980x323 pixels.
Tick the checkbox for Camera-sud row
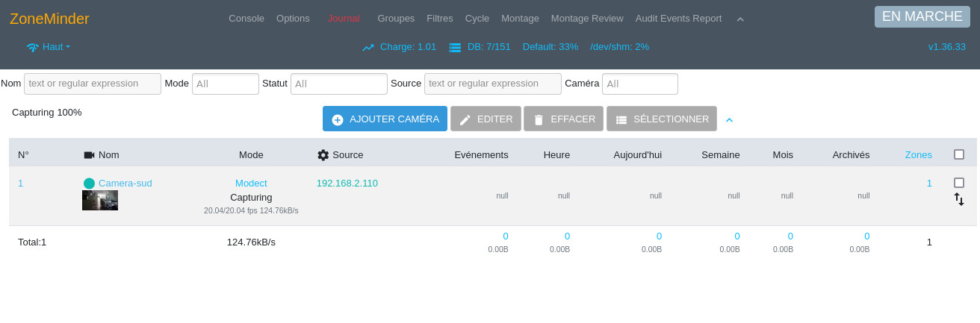tap(959, 183)
